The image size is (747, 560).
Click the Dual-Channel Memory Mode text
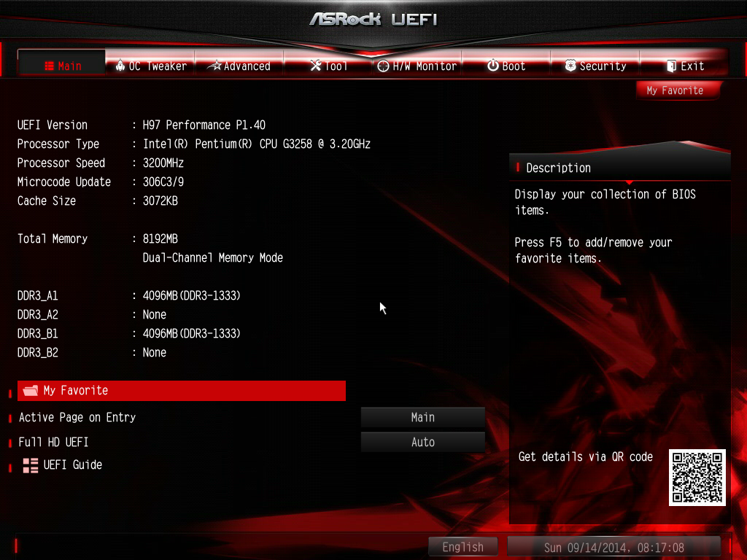pos(213,257)
